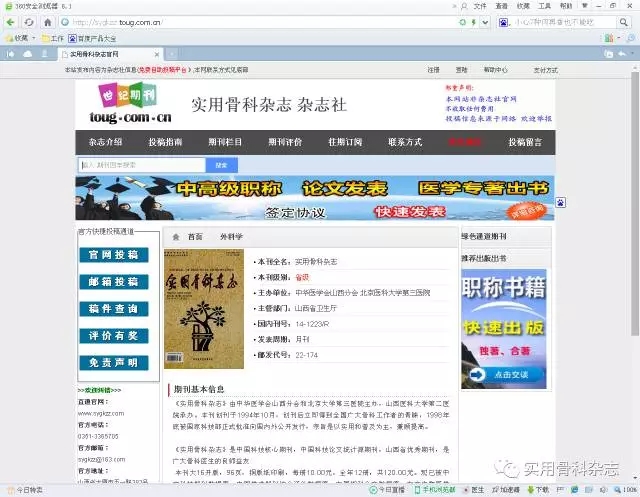
Task: Open the 下载 downloads status bar icon
Action: [538, 489]
